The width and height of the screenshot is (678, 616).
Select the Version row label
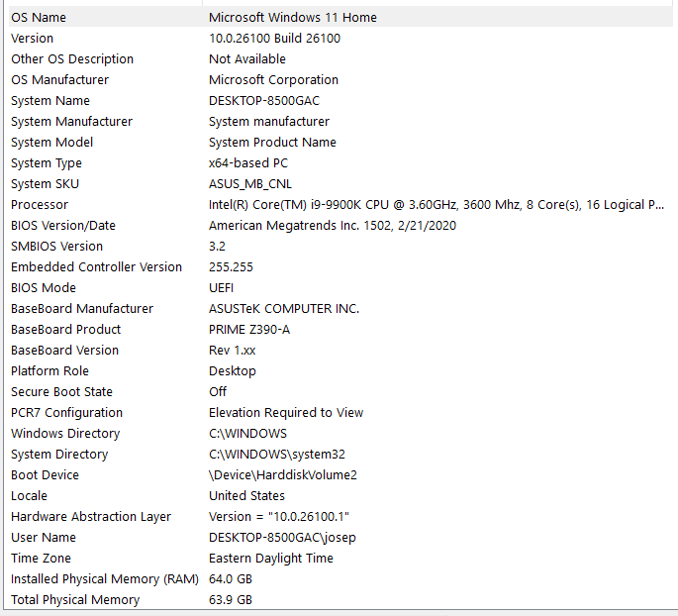pos(32,39)
